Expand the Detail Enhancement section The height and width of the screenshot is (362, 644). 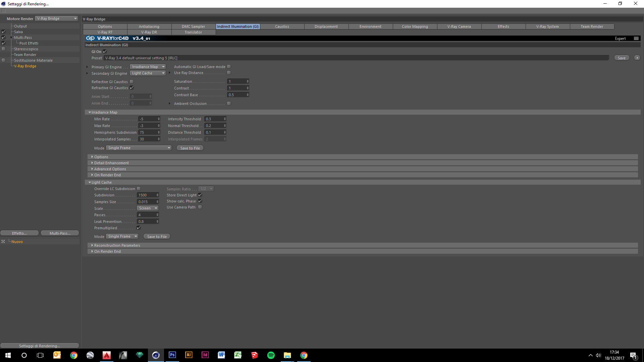(111, 163)
